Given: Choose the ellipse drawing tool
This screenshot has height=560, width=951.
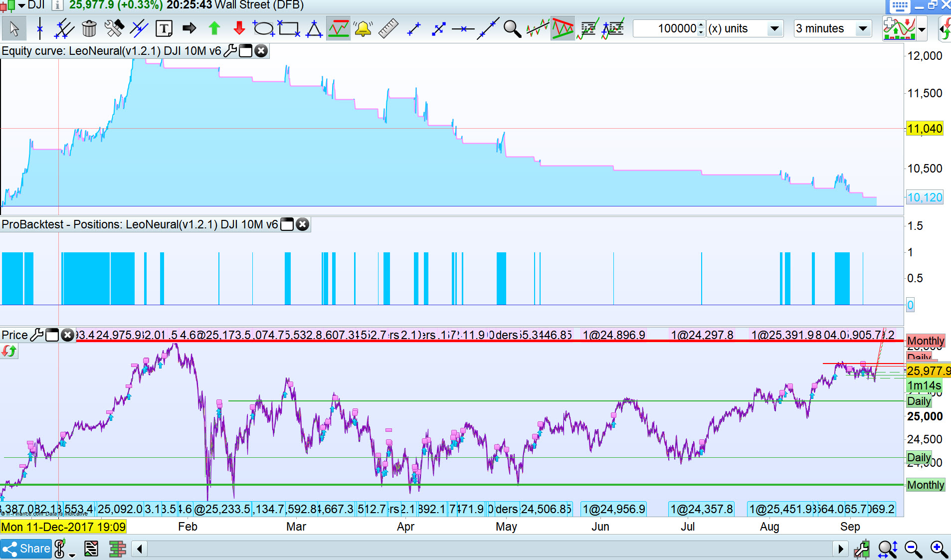Looking at the screenshot, I should click(x=263, y=28).
